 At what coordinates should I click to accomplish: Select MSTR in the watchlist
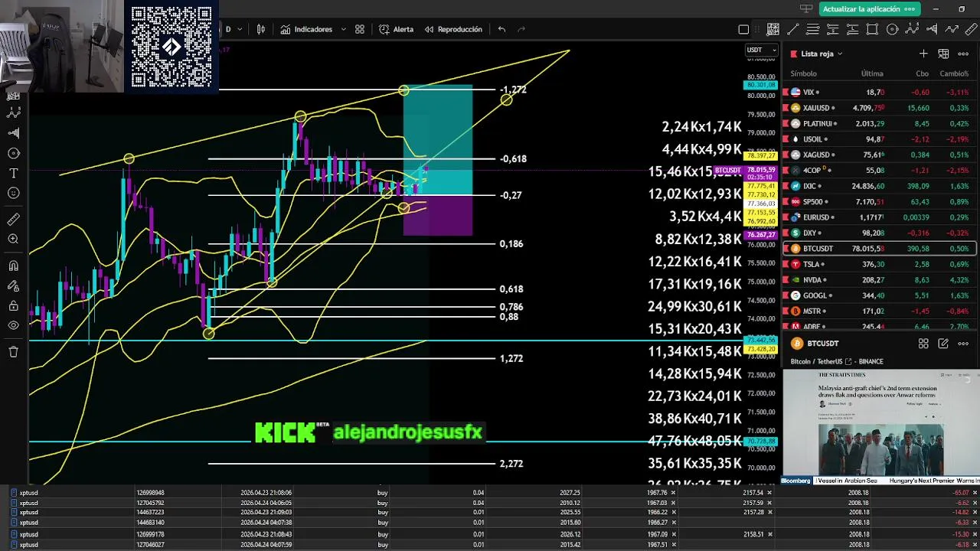point(879,311)
